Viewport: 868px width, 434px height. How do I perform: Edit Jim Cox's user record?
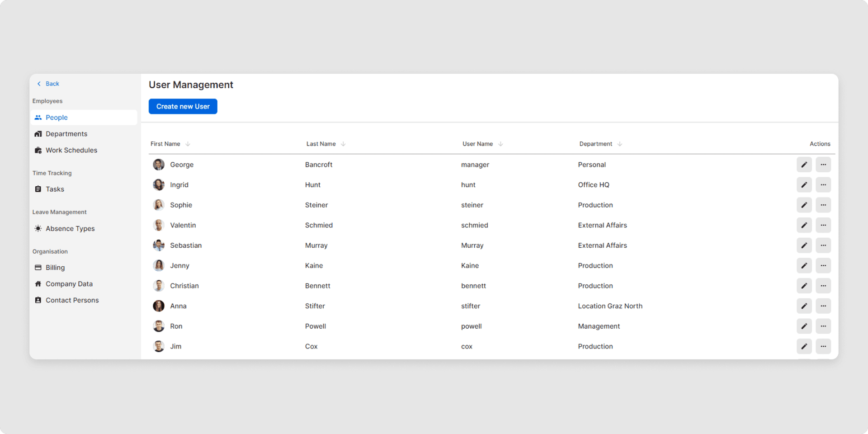click(x=804, y=347)
